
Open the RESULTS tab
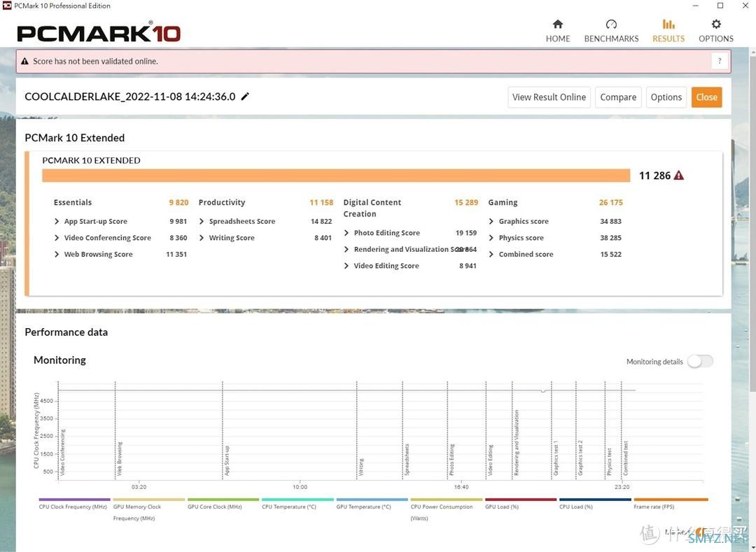point(668,31)
